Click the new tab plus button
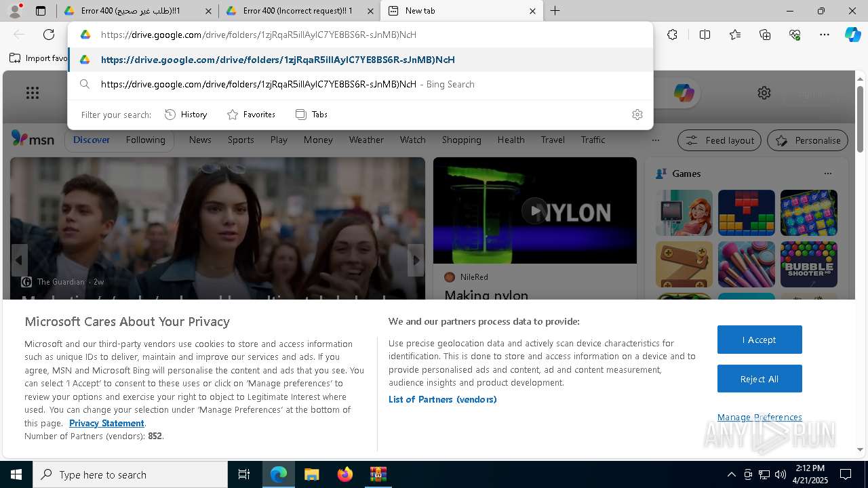Image resolution: width=868 pixels, height=488 pixels. [555, 11]
